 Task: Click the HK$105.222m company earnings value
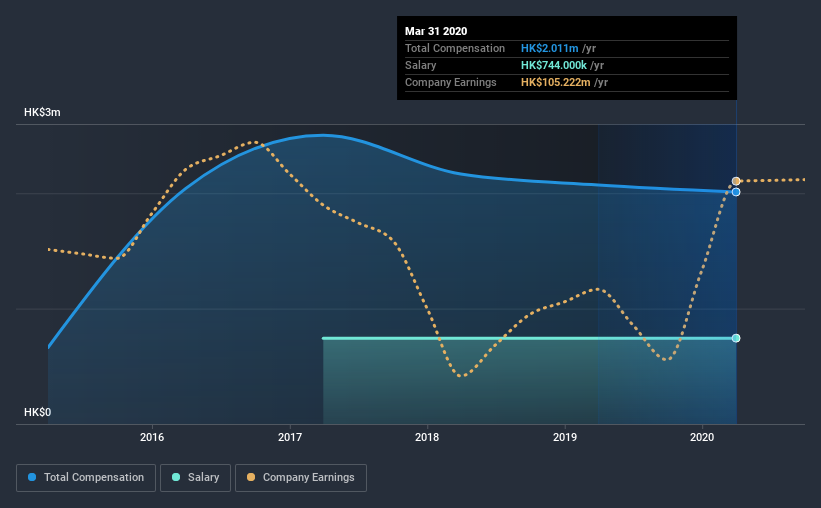coord(556,82)
